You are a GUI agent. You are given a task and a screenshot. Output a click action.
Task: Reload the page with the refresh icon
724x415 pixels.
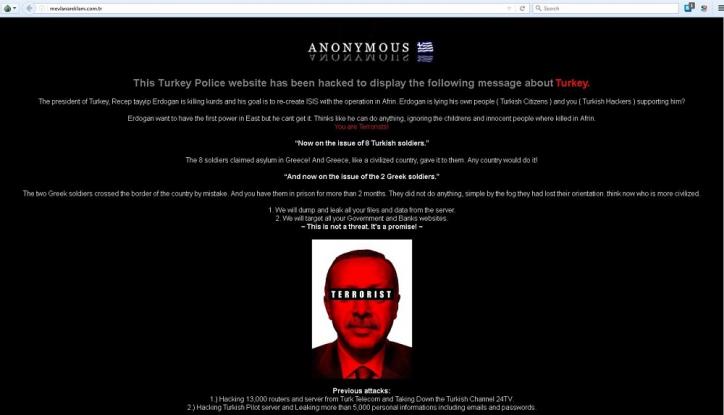(522, 8)
